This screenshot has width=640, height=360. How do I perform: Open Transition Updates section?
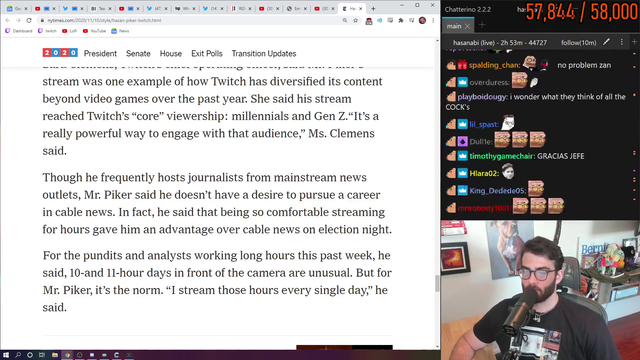click(264, 53)
